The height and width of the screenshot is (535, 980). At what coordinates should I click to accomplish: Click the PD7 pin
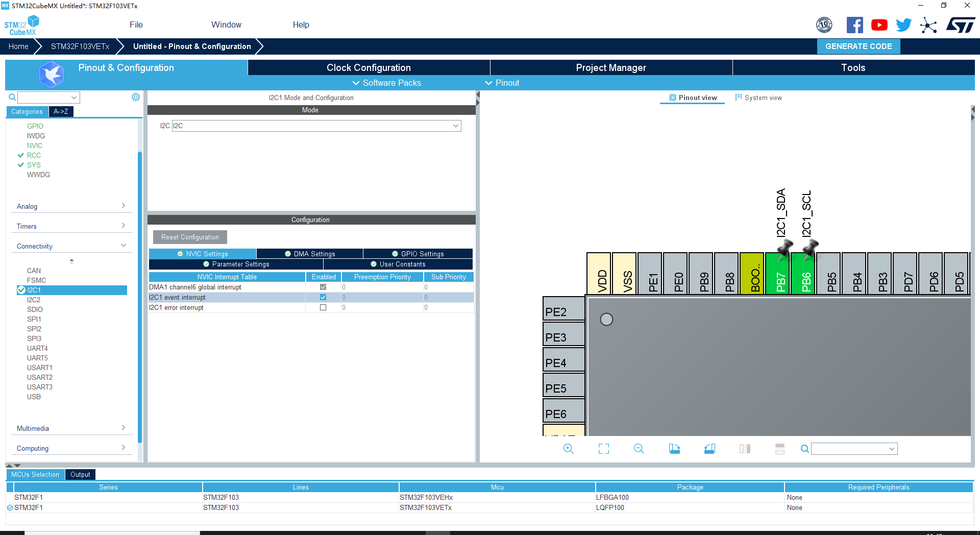(905, 274)
